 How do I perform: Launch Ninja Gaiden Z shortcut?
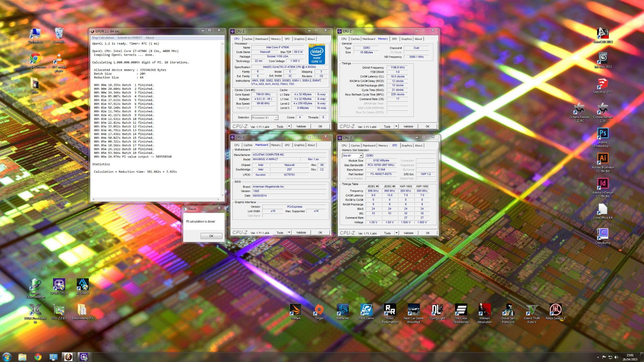coord(555,312)
